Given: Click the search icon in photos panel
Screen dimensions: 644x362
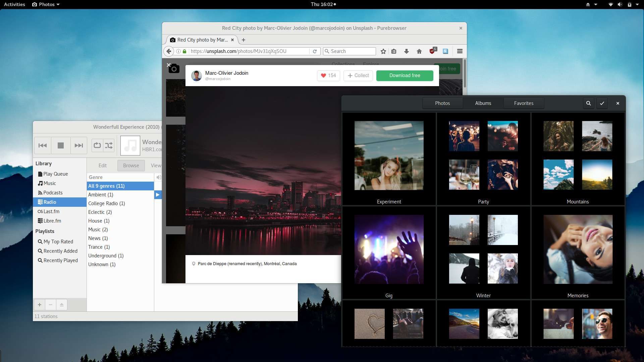Looking at the screenshot, I should [x=588, y=103].
